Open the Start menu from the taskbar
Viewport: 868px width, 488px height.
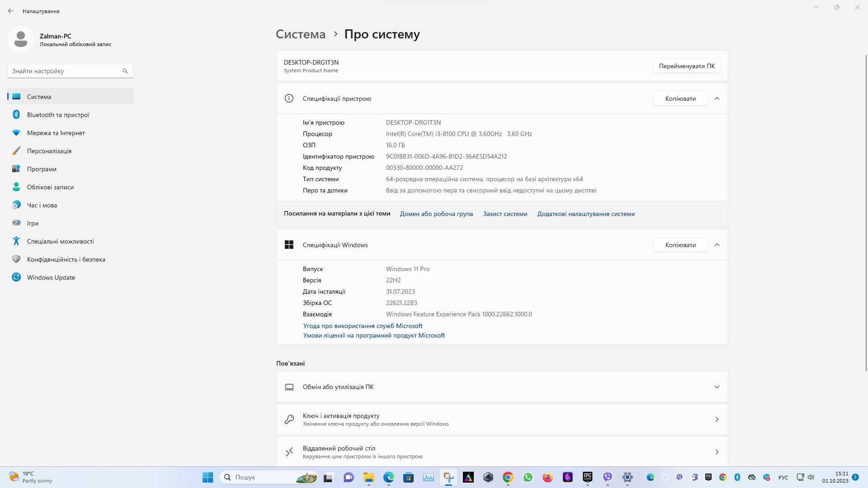click(x=208, y=477)
